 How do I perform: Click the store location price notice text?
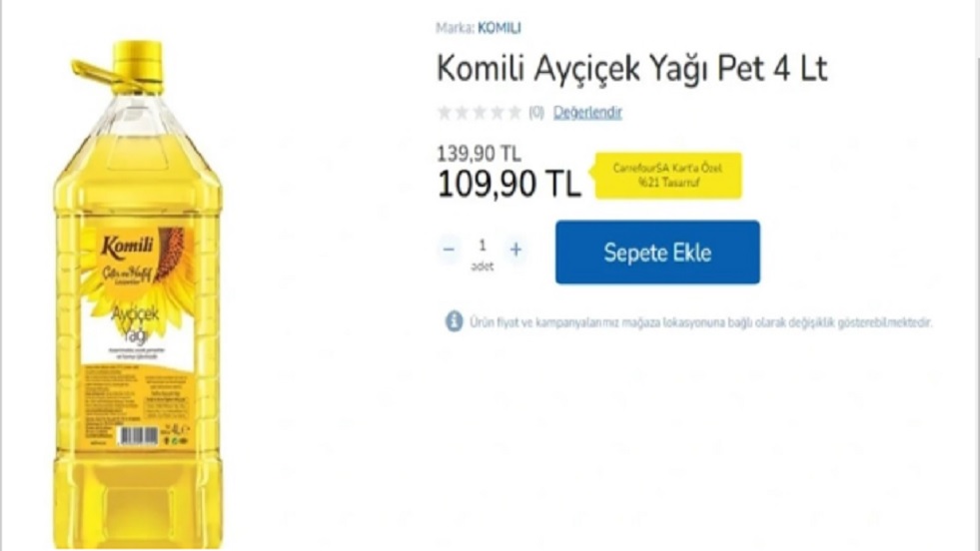pos(700,322)
